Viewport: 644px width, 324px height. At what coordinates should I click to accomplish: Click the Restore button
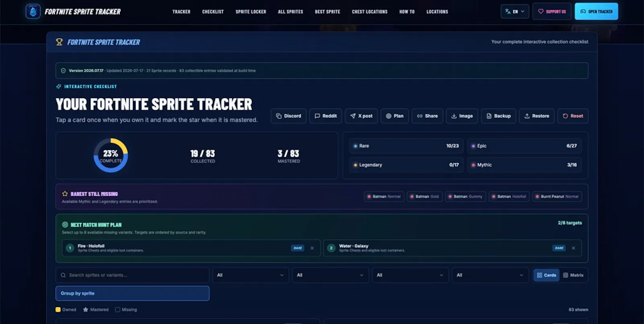coord(537,116)
